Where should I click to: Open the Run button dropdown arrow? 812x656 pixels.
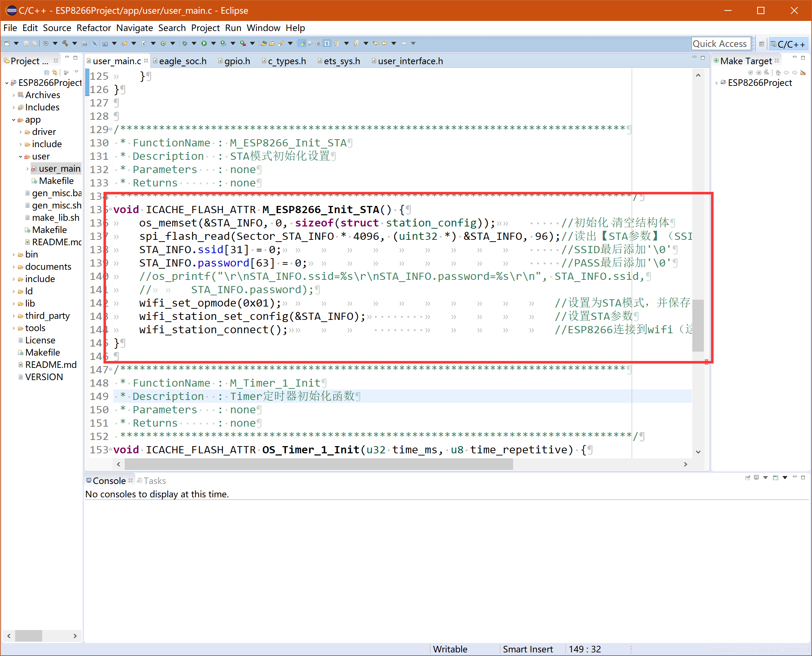213,43
